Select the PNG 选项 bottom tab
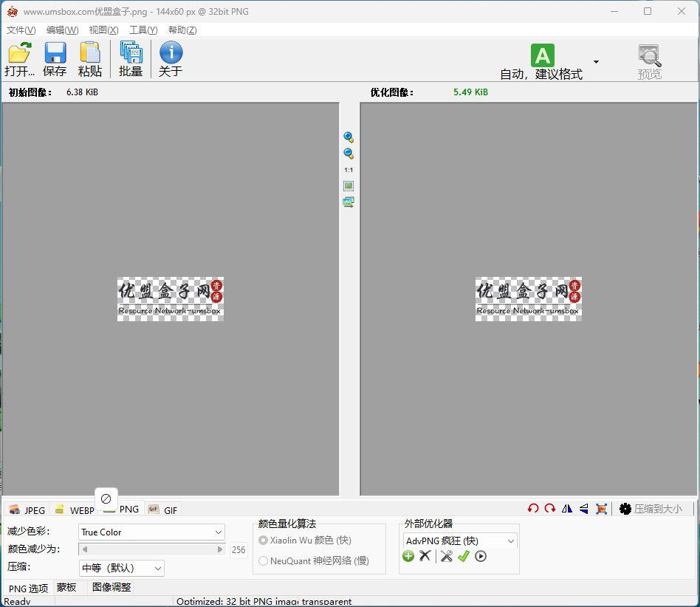This screenshot has height=607, width=700. click(x=28, y=589)
